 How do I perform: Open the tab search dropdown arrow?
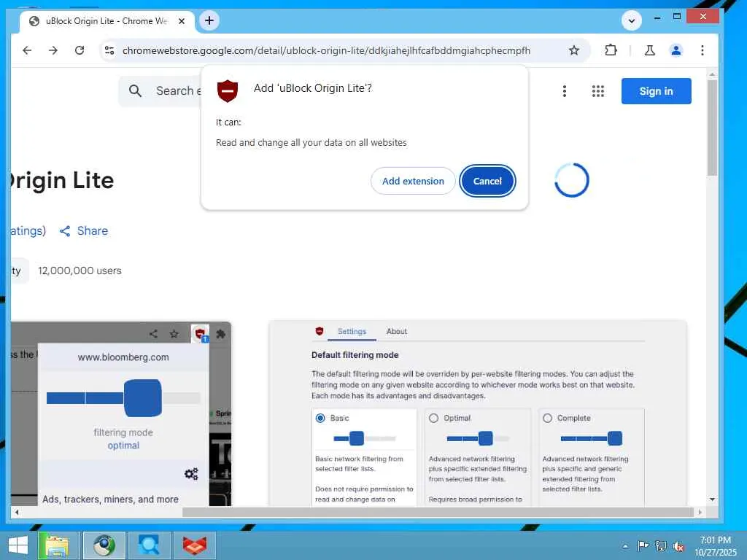tap(631, 20)
